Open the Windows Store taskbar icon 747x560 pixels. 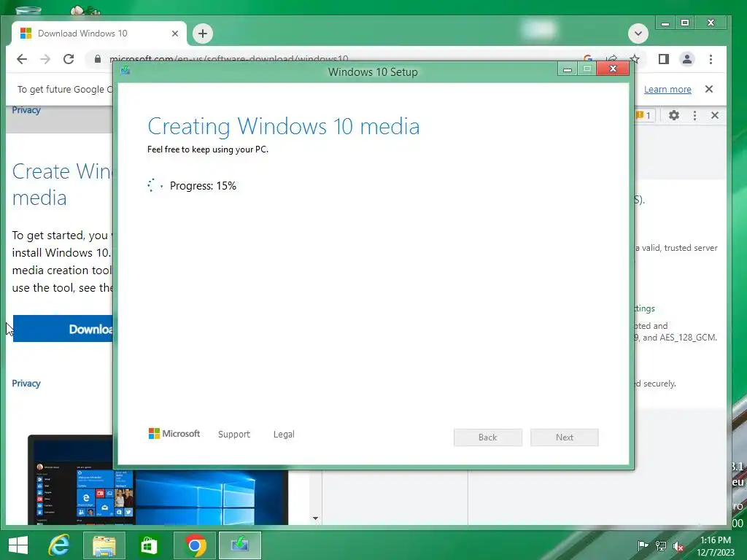pos(149,545)
